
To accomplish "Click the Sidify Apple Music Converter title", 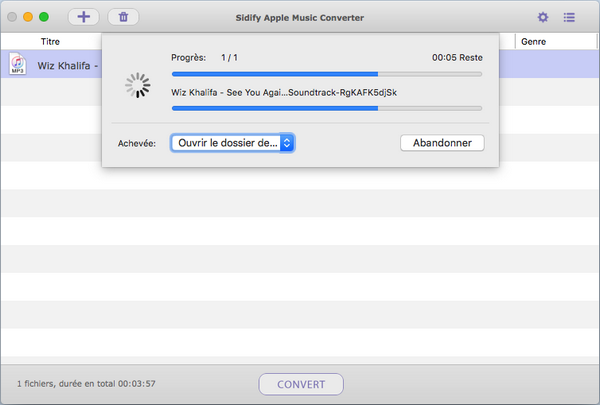I will [301, 18].
